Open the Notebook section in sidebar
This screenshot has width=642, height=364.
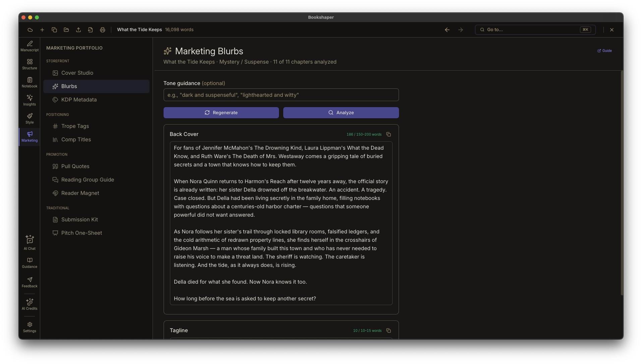pyautogui.click(x=30, y=82)
